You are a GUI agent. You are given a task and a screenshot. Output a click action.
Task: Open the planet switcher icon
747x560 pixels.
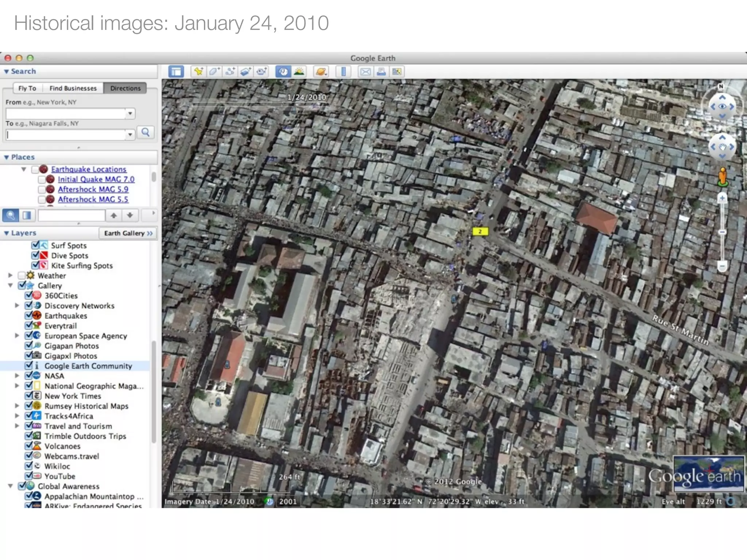click(x=321, y=71)
